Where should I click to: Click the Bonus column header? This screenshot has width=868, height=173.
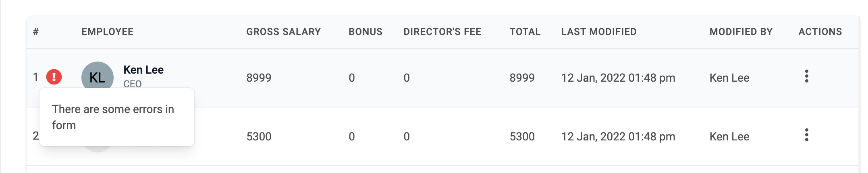[x=365, y=32]
